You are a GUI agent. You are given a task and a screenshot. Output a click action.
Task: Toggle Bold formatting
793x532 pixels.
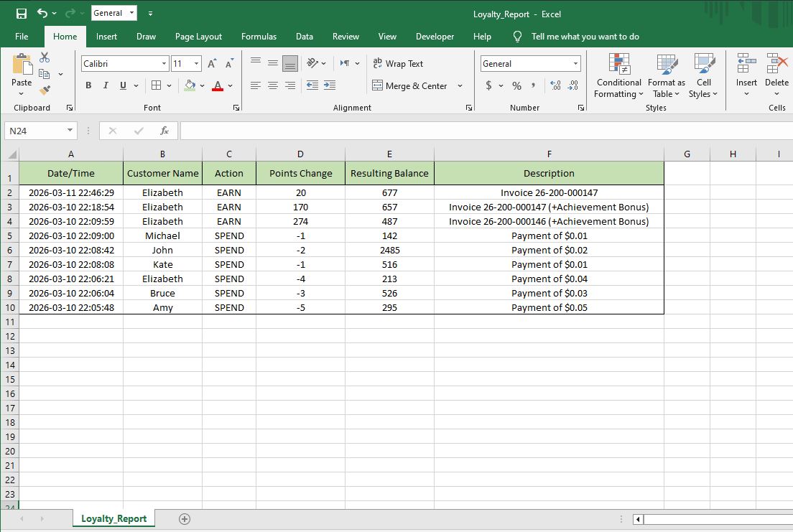point(88,85)
